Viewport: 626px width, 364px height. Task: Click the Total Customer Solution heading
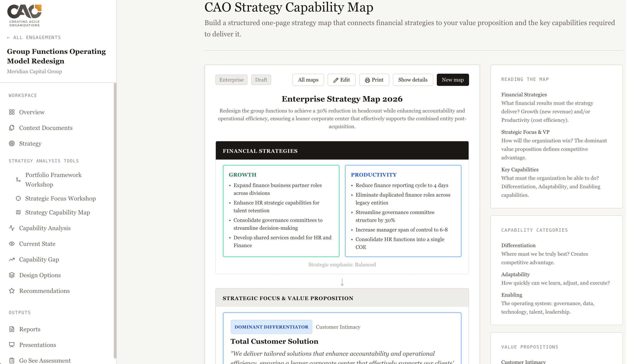274,341
